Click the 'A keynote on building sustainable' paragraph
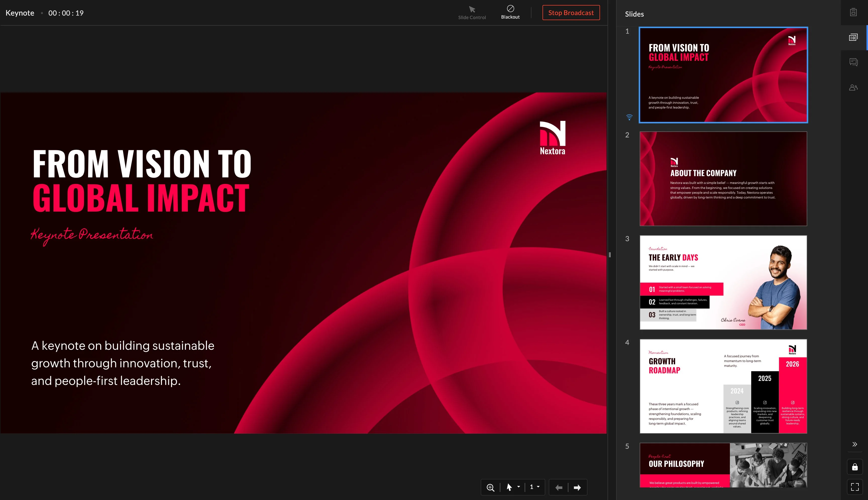This screenshot has width=868, height=500. pos(123,363)
